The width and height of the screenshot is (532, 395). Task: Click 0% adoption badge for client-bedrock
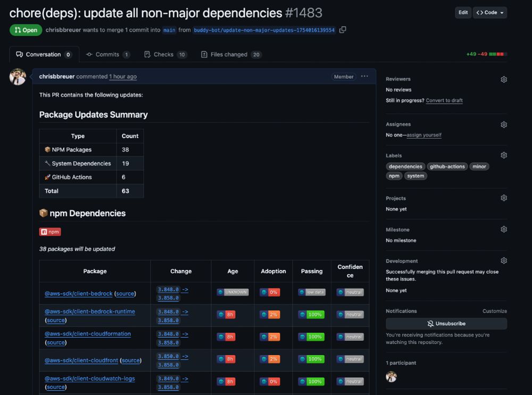(x=270, y=292)
